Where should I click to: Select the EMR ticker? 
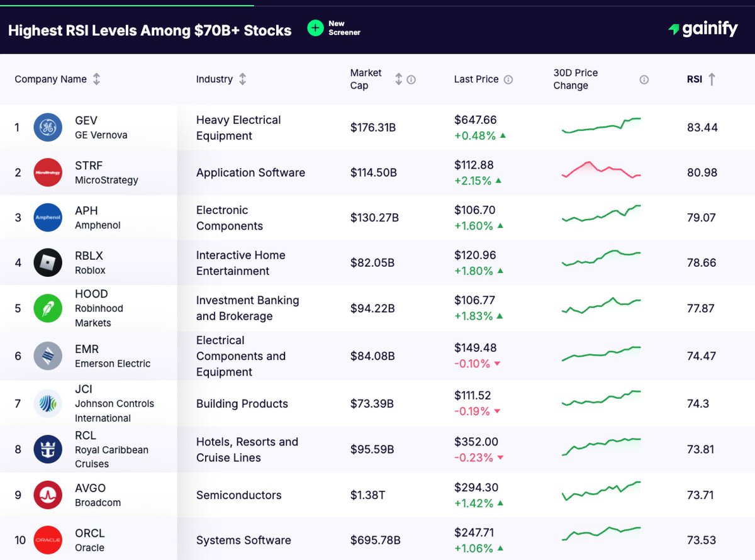[87, 349]
